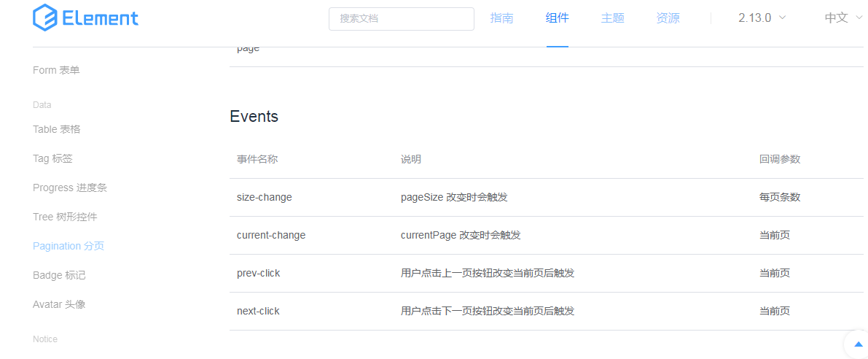
Task: Open Tree 树形控件 in sidebar
Action: click(x=65, y=217)
